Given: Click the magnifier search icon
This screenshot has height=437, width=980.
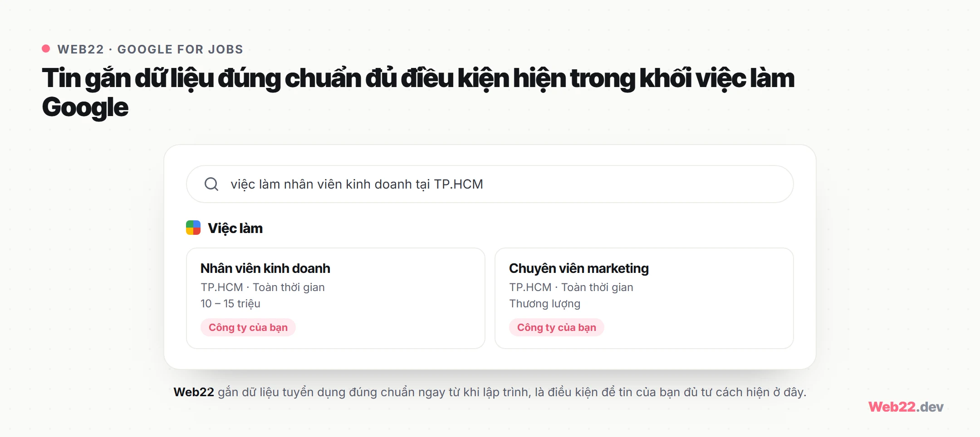Looking at the screenshot, I should [211, 184].
